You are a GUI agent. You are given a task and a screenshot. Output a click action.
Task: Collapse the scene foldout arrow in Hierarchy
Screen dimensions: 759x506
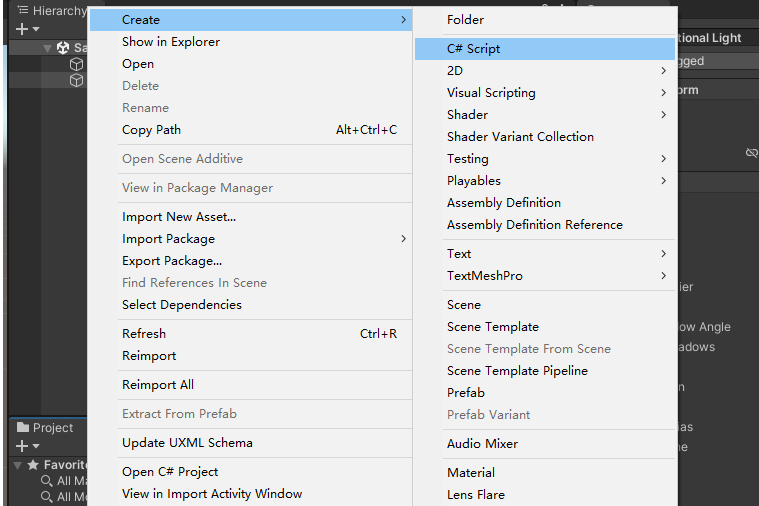point(47,48)
